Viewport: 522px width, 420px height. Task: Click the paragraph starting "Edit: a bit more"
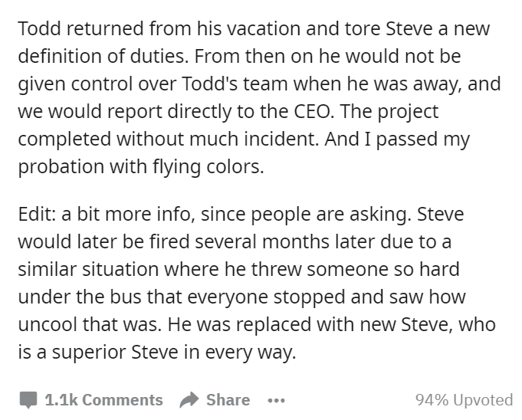pyautogui.click(x=257, y=283)
